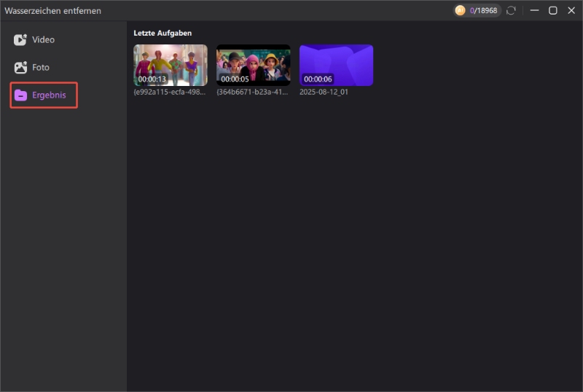Click the Foto picture icon in sidebar
Image resolution: width=583 pixels, height=392 pixels.
pyautogui.click(x=20, y=67)
